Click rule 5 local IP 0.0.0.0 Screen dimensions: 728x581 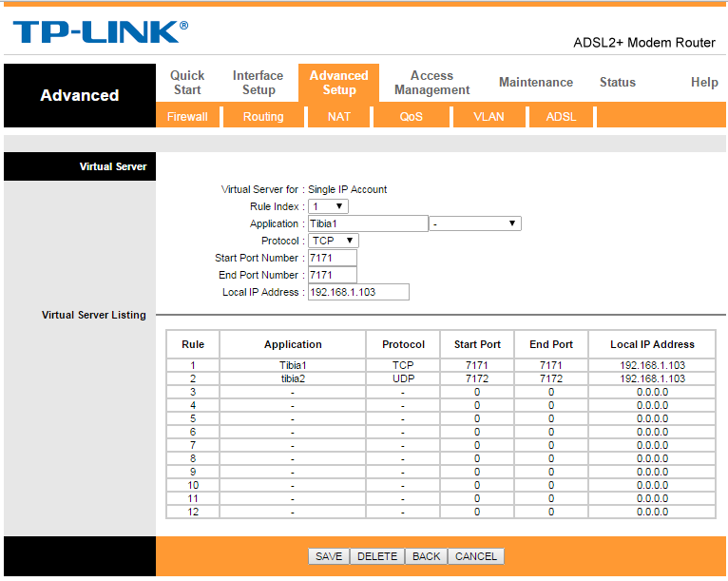pos(652,418)
